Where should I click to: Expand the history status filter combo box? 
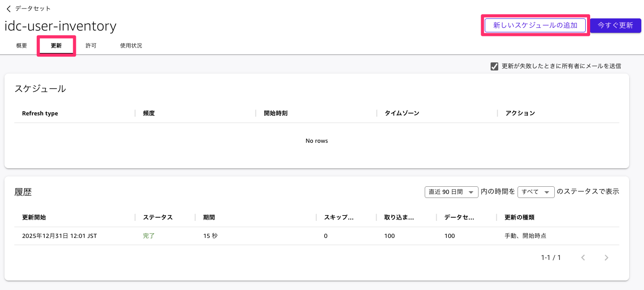click(x=536, y=192)
